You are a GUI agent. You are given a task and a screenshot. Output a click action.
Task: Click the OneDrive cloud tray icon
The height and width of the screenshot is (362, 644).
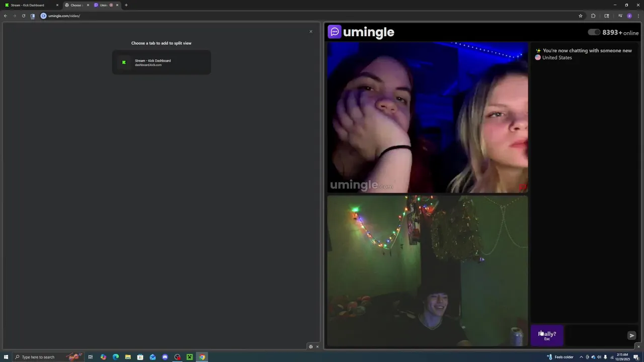[593, 357]
